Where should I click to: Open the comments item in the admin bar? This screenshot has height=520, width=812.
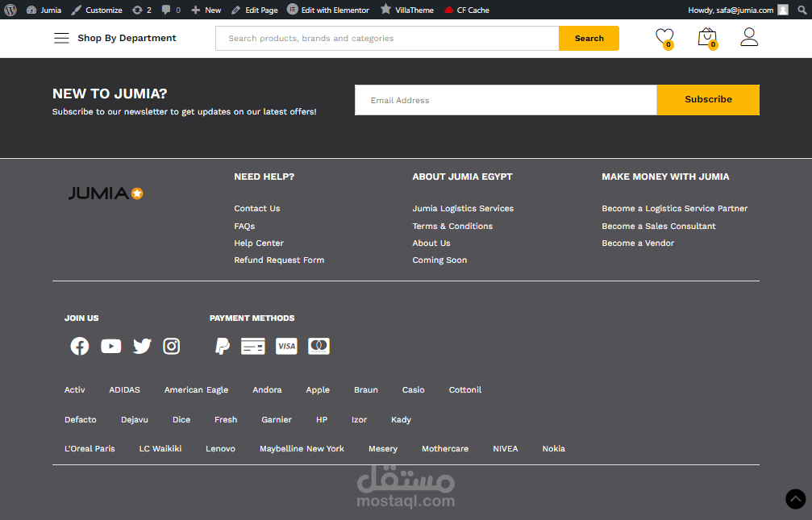[x=171, y=10]
